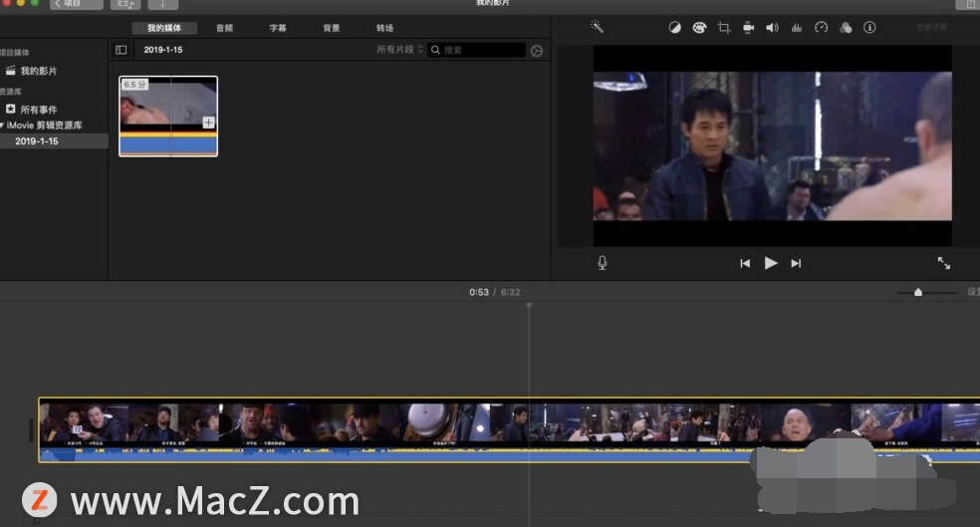Open the color correction palette tool
This screenshot has width=980, height=527.
[x=699, y=28]
